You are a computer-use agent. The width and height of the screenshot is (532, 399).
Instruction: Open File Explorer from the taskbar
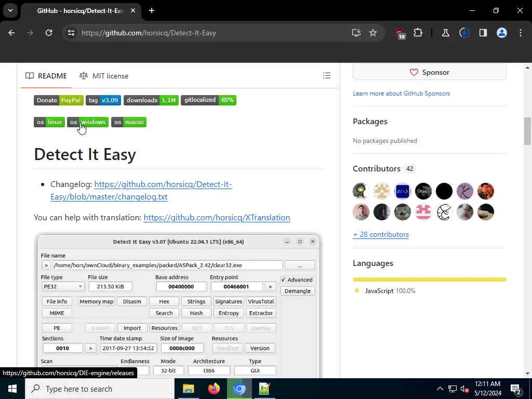pos(188,389)
